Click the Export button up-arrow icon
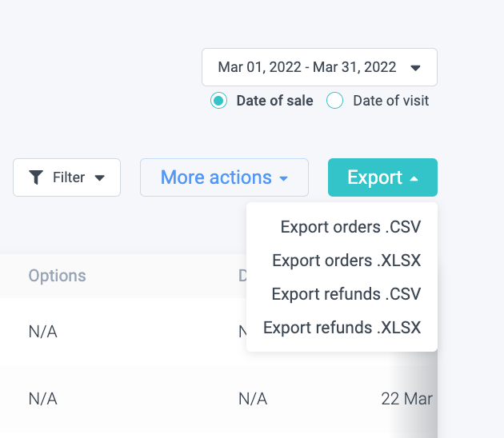The width and height of the screenshot is (504, 438). (x=414, y=178)
